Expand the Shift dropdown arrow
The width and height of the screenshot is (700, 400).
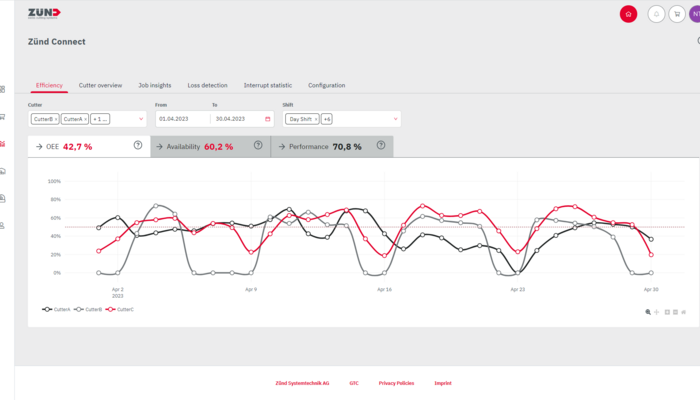click(x=395, y=119)
